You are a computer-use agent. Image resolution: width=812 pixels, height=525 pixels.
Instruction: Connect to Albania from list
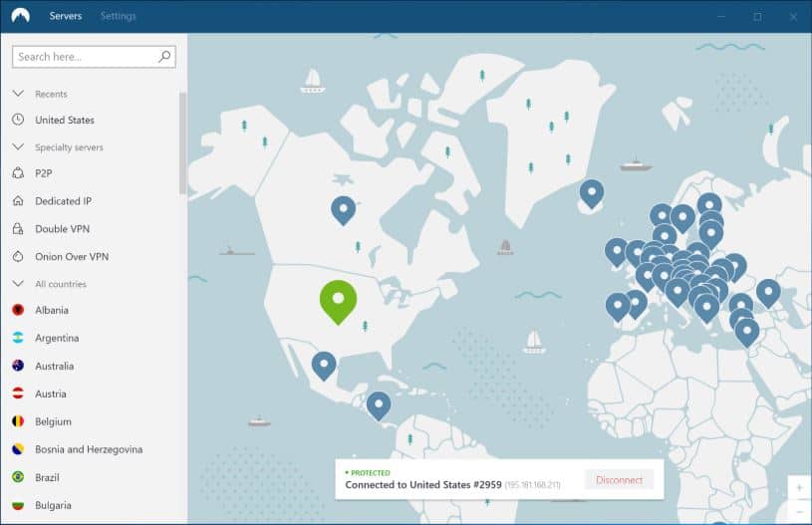(x=52, y=310)
